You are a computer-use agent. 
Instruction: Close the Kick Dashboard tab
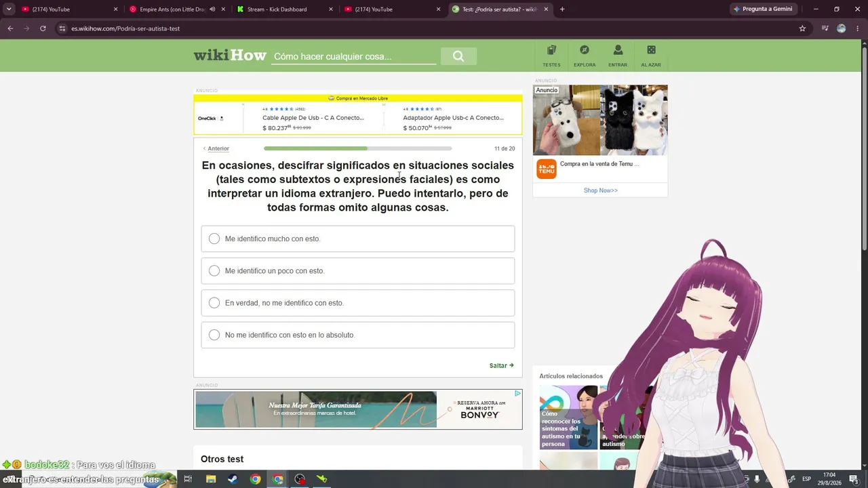pos(331,9)
